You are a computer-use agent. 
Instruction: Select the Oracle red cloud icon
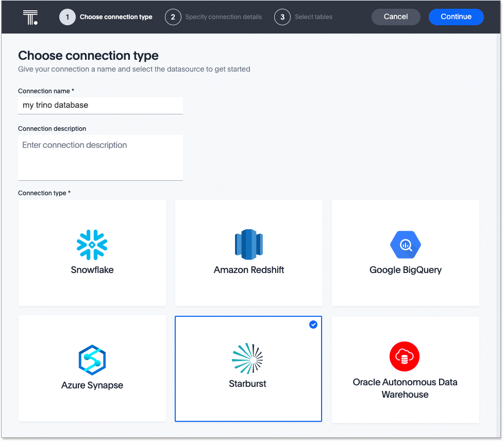point(405,356)
